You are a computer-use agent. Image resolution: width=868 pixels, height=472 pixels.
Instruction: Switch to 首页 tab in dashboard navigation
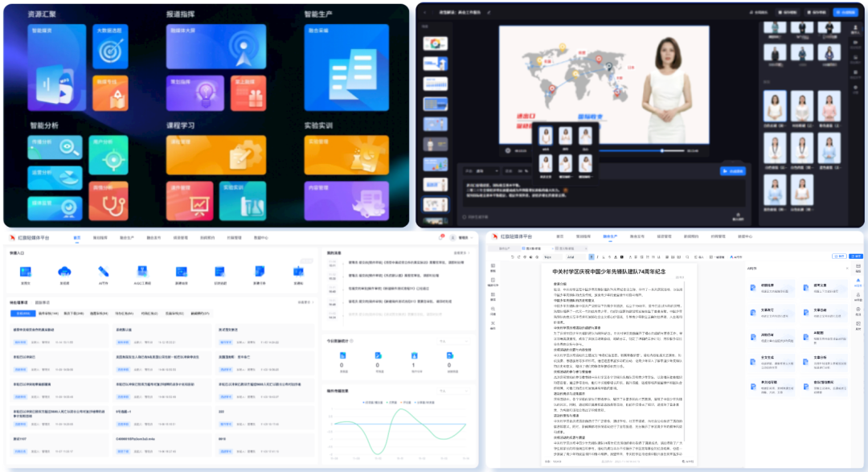coord(77,238)
